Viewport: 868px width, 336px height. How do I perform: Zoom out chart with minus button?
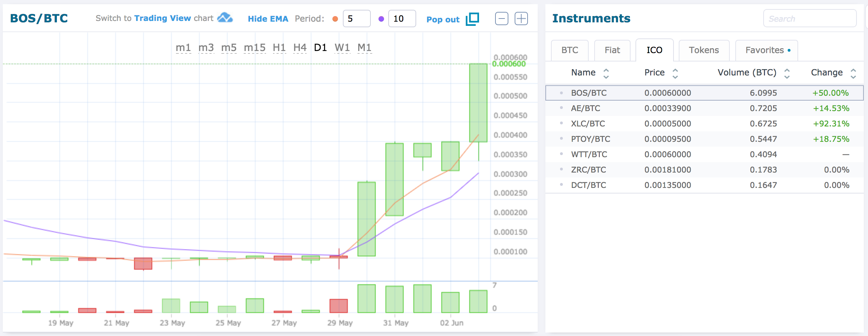click(502, 19)
